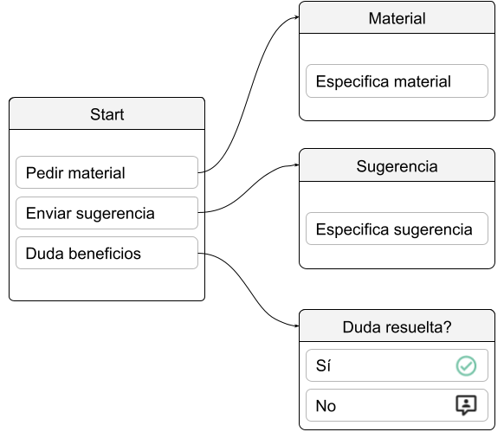Select the Pedir material option
The width and height of the screenshot is (504, 432).
(107, 172)
